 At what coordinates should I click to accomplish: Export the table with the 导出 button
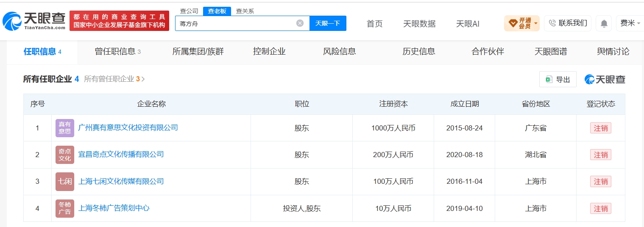point(558,79)
